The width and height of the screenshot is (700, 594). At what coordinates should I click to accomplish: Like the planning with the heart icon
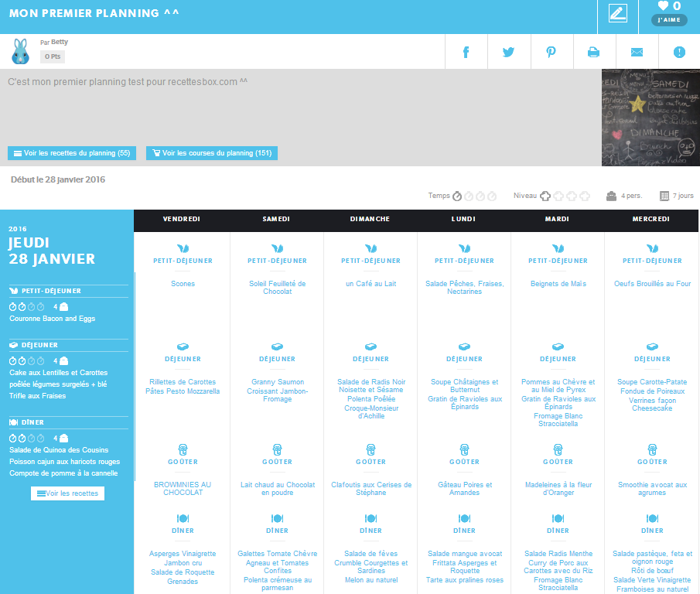[x=663, y=6]
